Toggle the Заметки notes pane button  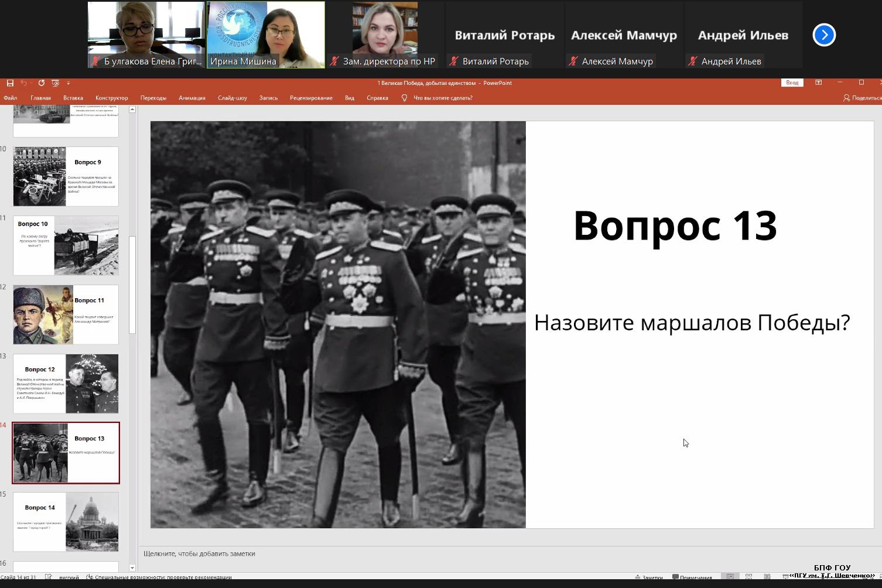coord(649,577)
